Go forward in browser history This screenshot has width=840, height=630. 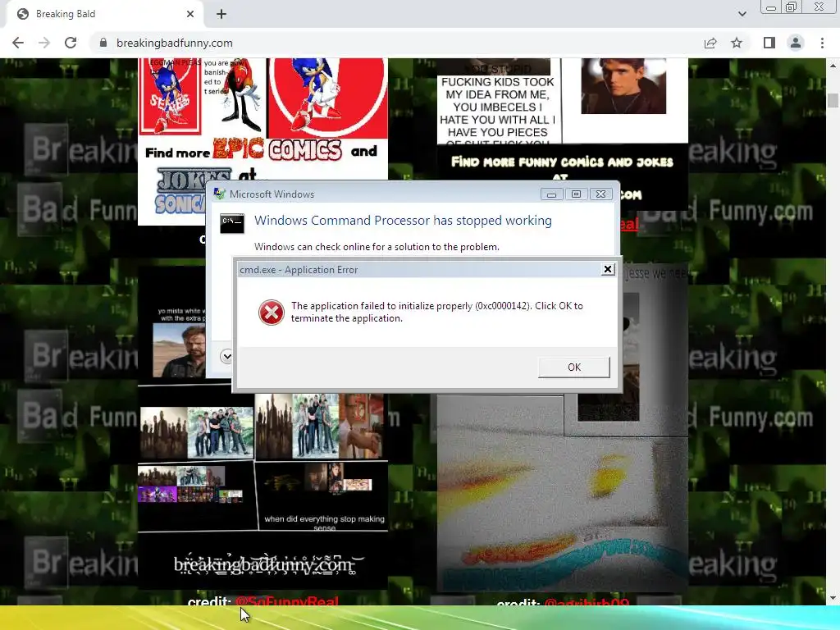tap(44, 43)
